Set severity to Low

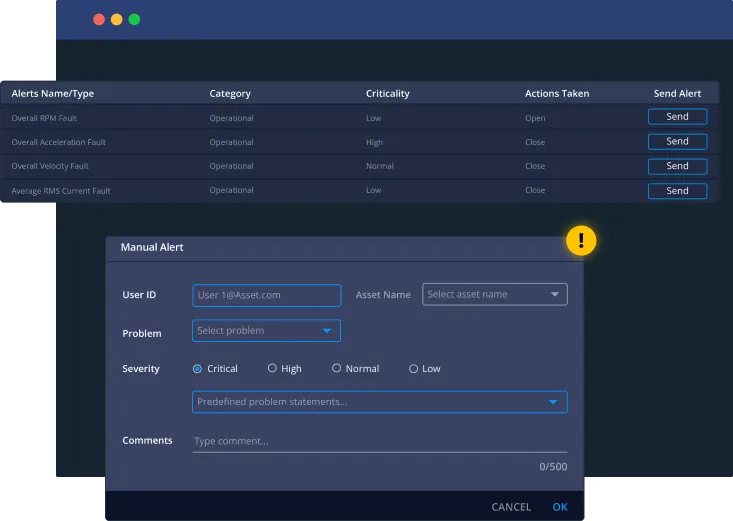click(414, 369)
